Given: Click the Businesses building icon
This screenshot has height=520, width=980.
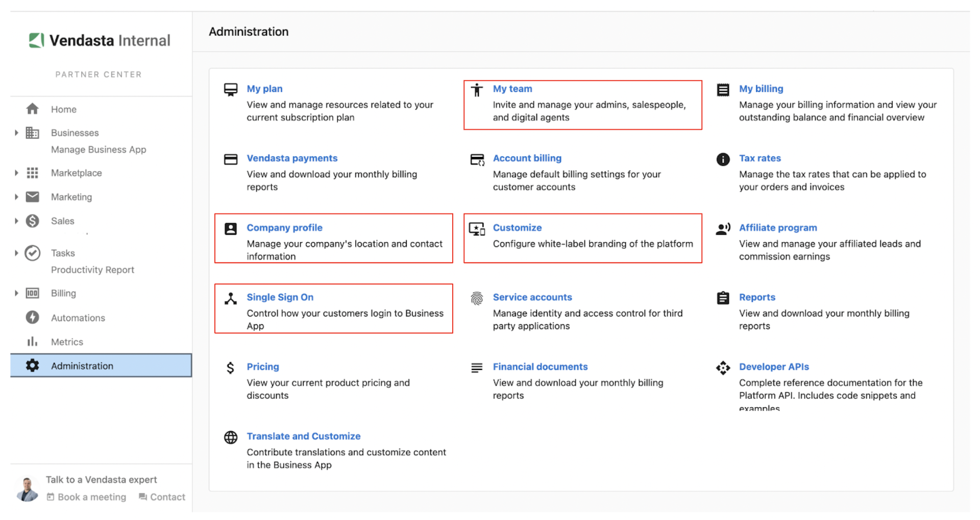Looking at the screenshot, I should coord(33,133).
